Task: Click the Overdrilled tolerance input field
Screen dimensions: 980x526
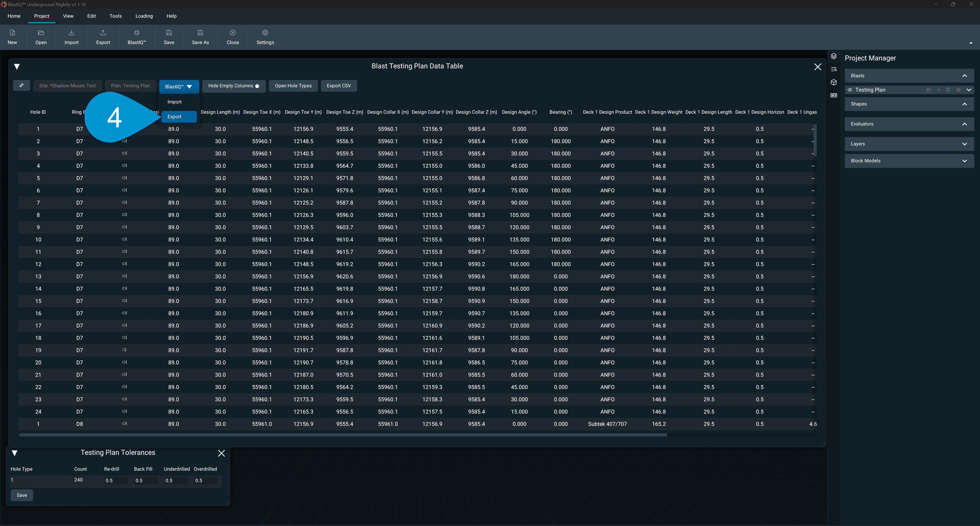Action: [206, 480]
